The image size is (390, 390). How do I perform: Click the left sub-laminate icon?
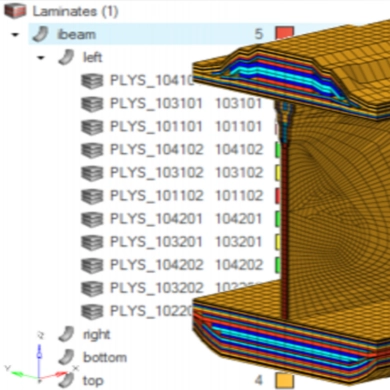(x=66, y=57)
